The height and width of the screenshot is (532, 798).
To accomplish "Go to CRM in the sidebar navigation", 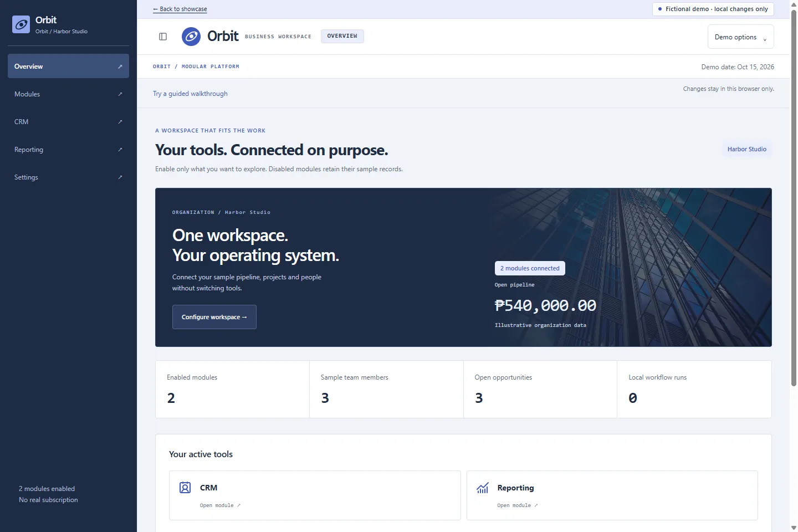I will pyautogui.click(x=68, y=122).
